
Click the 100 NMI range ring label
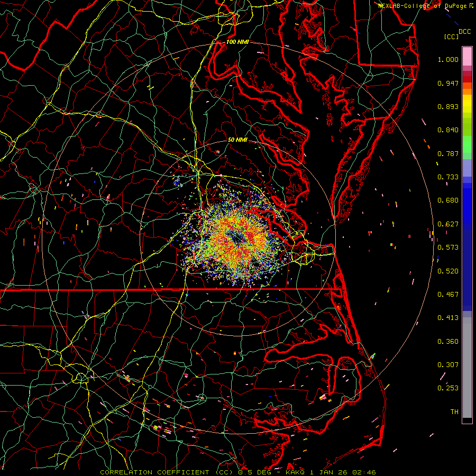point(237,42)
